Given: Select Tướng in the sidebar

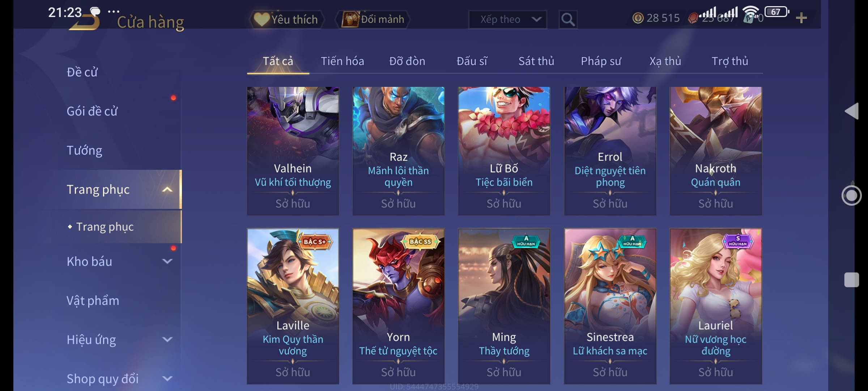Looking at the screenshot, I should click(x=84, y=150).
